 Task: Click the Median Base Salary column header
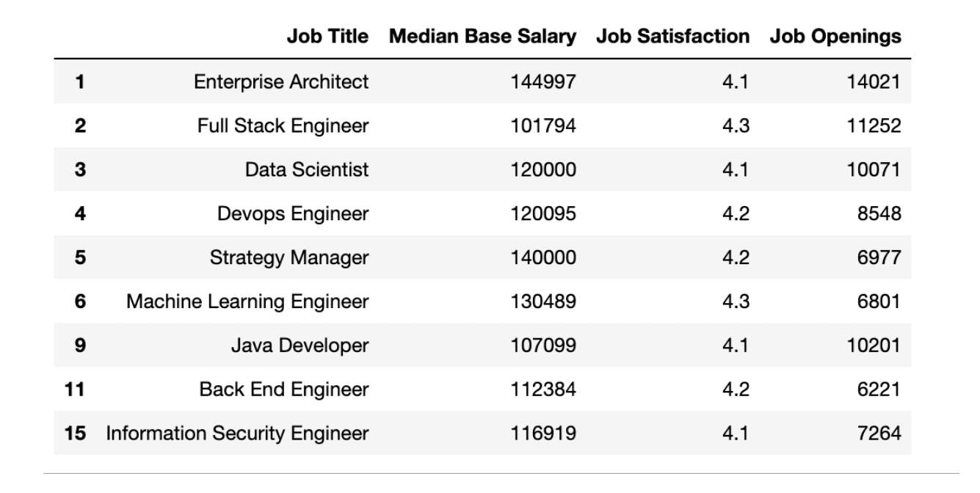click(x=482, y=37)
